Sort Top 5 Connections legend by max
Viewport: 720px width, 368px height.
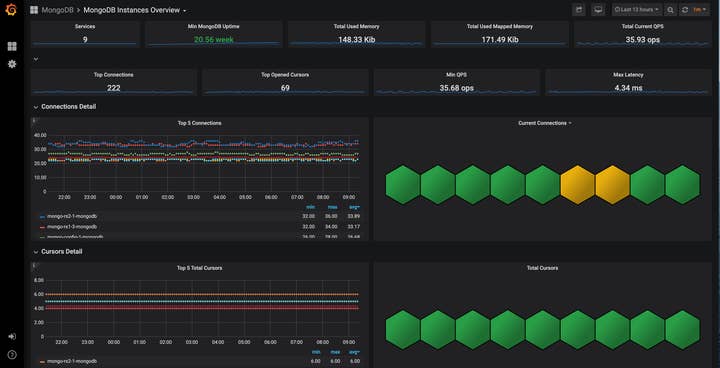click(332, 207)
